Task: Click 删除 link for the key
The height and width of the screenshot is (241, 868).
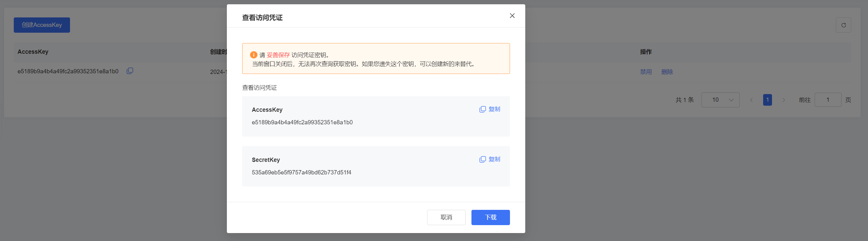Action: click(x=667, y=72)
